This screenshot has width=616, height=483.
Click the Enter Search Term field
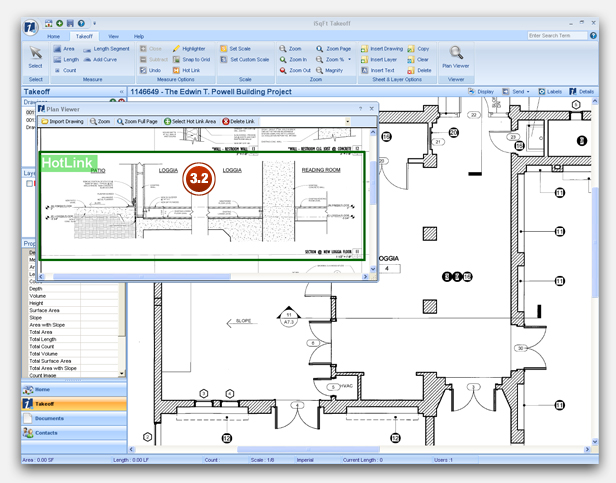coord(557,36)
